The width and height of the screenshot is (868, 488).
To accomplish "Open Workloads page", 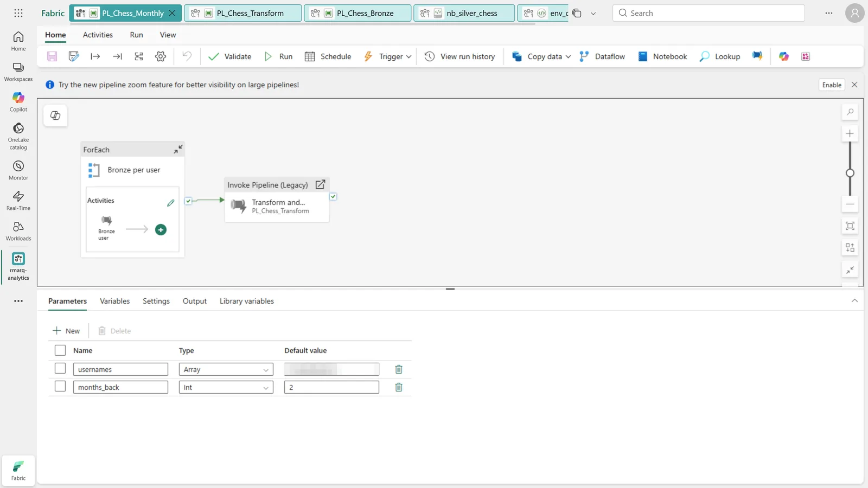I will coord(18,231).
